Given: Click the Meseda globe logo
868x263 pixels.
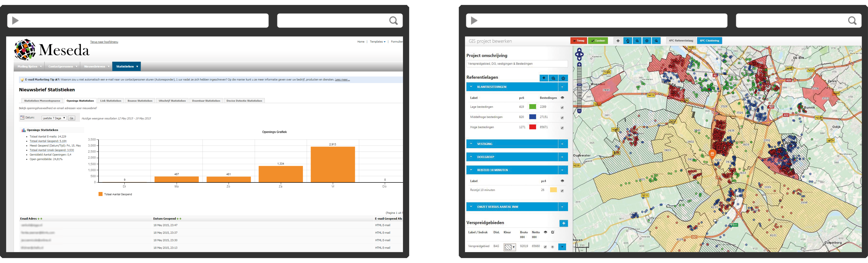Looking at the screenshot, I should 25,49.
